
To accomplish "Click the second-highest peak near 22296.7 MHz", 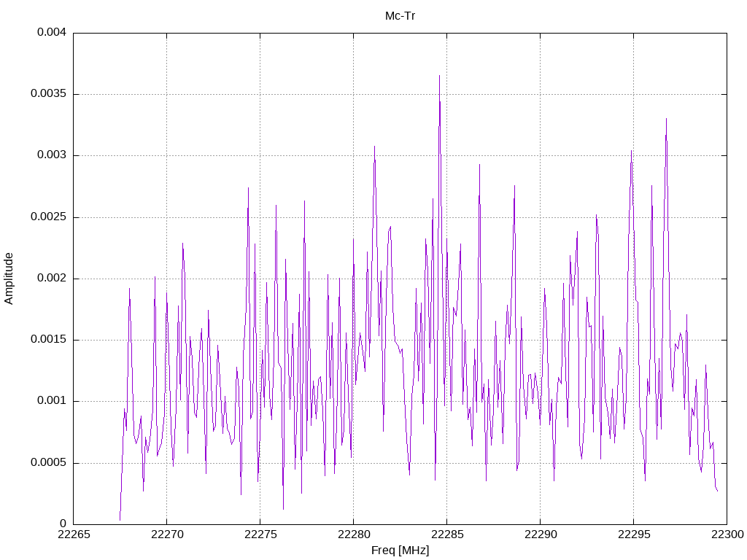I will click(x=666, y=120).
